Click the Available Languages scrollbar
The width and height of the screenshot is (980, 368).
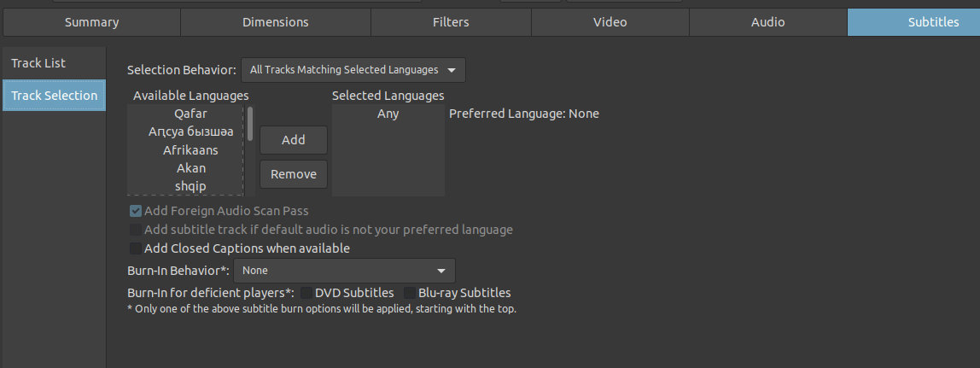pos(250,124)
